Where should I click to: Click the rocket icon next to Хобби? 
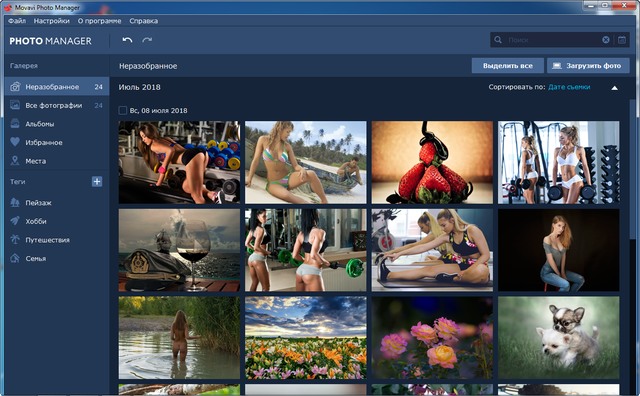coord(15,221)
